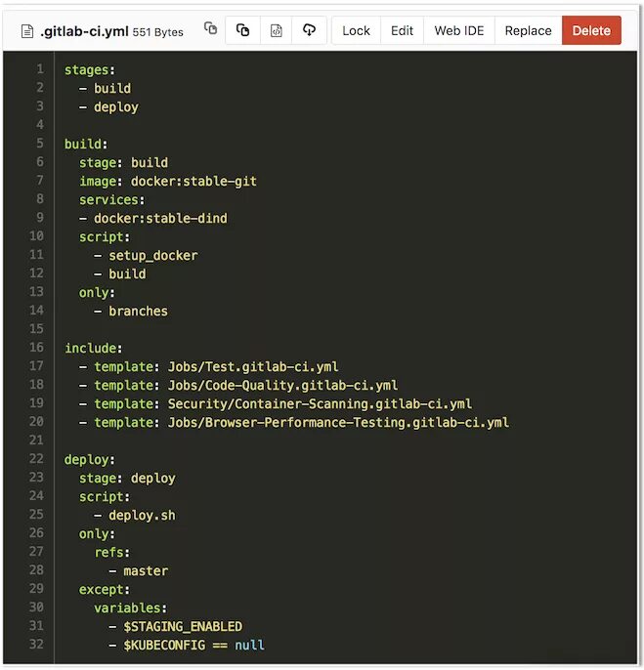Select line number 1
This screenshot has width=644, height=670.
[40, 69]
